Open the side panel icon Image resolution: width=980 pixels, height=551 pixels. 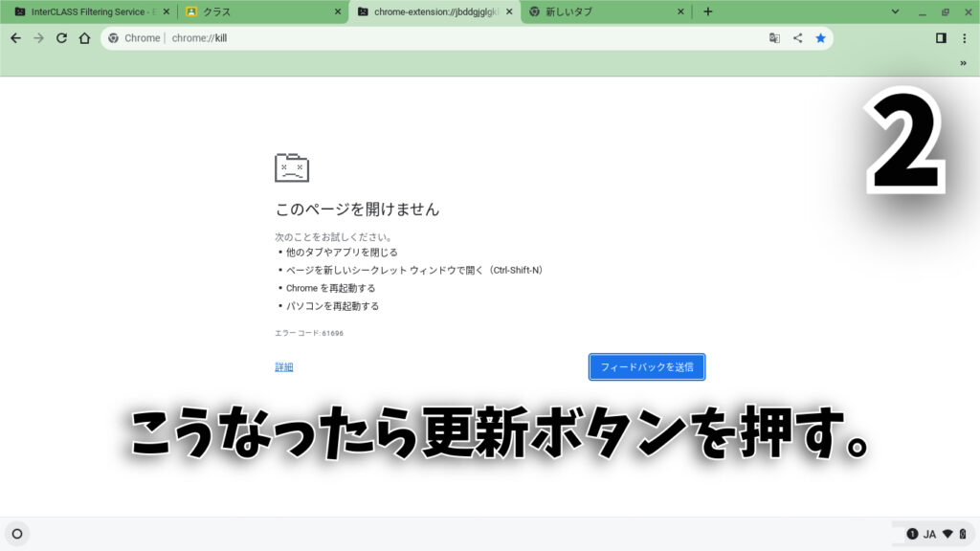coord(941,38)
